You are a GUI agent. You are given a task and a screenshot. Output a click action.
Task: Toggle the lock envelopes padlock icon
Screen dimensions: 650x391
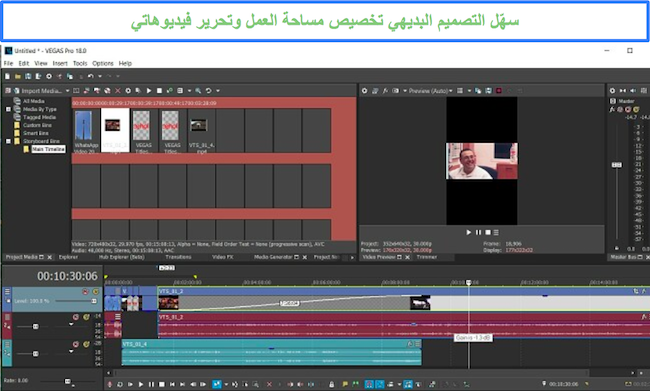pyautogui.click(x=331, y=384)
